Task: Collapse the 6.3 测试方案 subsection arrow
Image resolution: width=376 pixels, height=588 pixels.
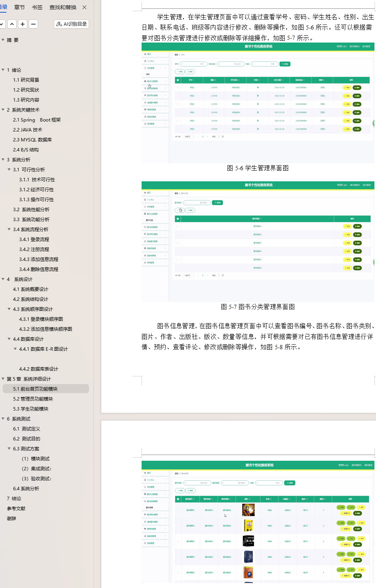Action: point(9,448)
